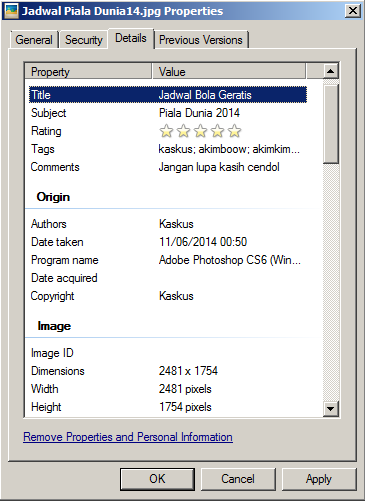Image resolution: width=365 pixels, height=501 pixels.
Task: Edit the Authors value Kaskus
Action: [176, 224]
